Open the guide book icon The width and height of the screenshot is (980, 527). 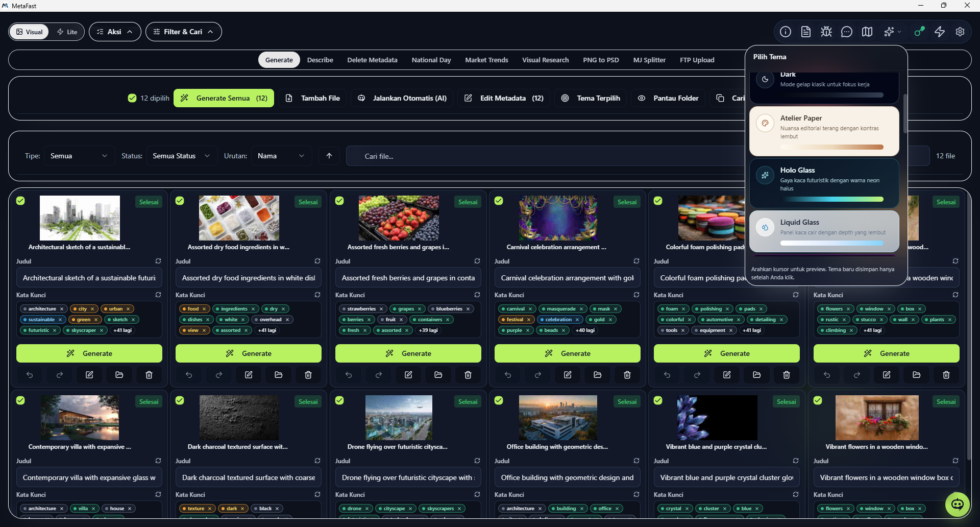(x=867, y=32)
